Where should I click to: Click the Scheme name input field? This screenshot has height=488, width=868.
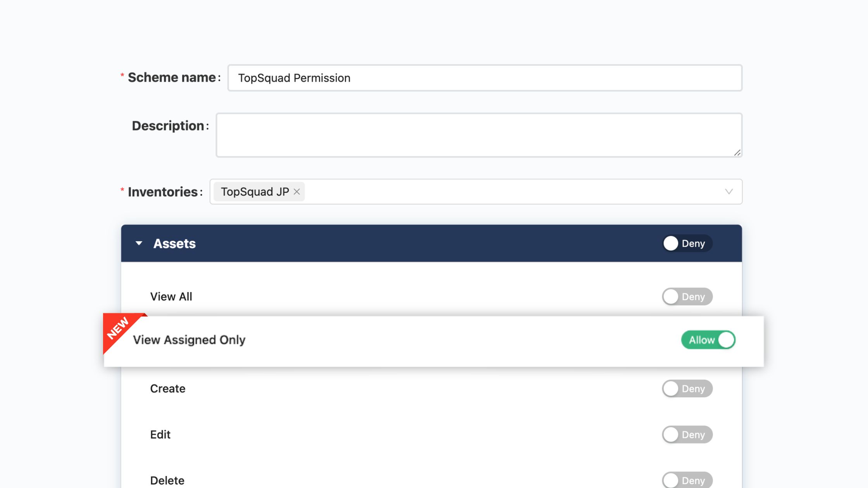click(484, 78)
